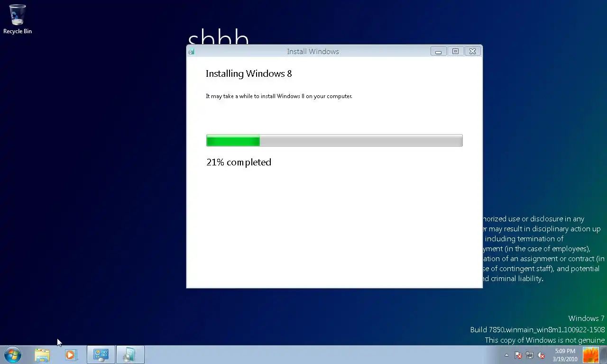Minimize the Install Windows window
This screenshot has height=364, width=607.
point(438,51)
